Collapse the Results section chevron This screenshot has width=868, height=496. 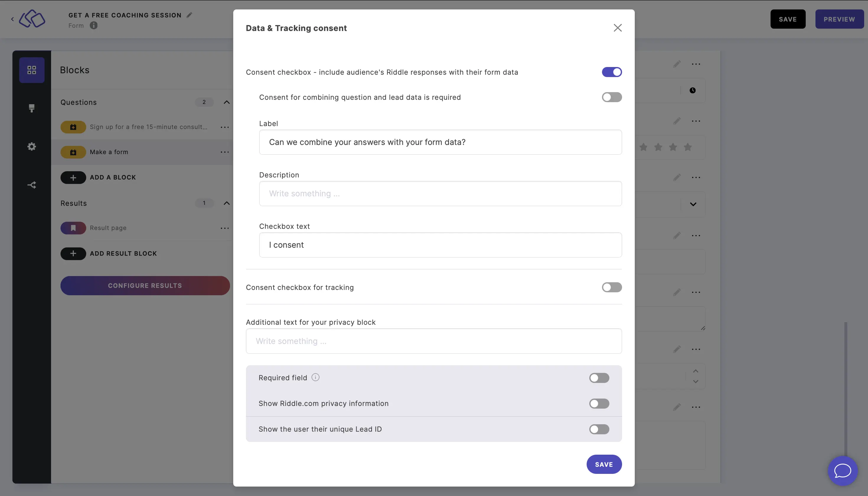click(x=226, y=203)
